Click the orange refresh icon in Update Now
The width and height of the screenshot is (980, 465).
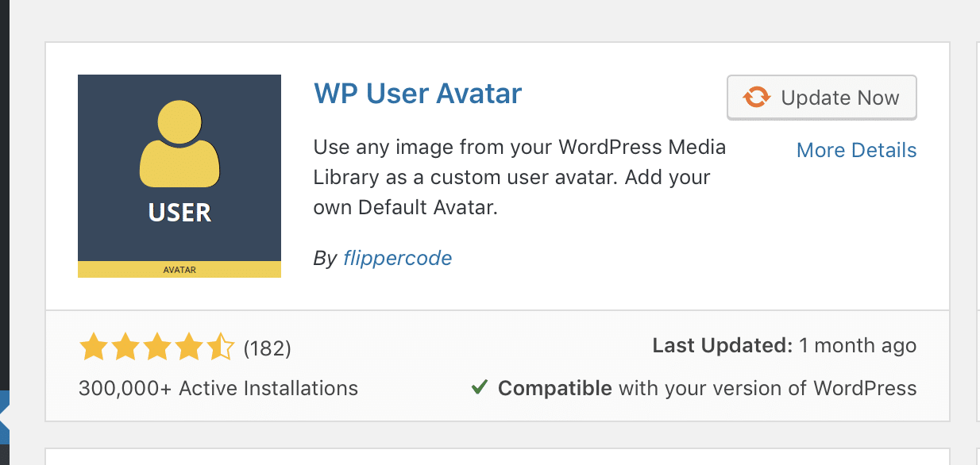tap(756, 98)
